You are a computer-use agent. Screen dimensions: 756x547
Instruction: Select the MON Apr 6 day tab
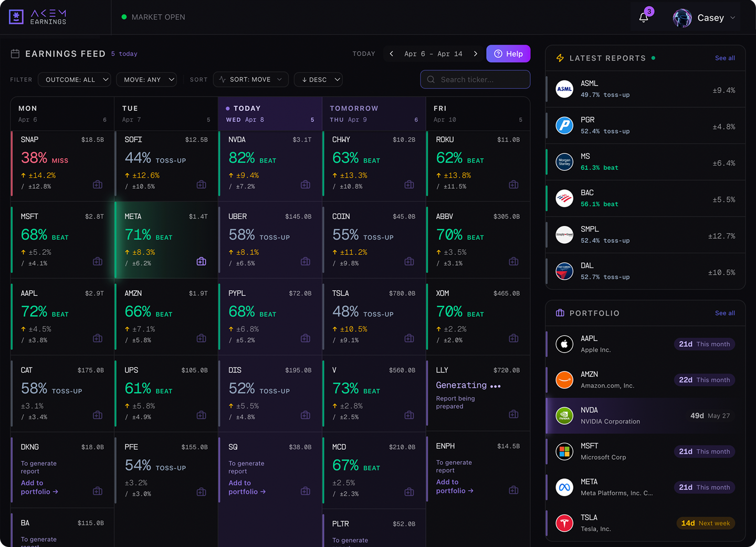click(x=62, y=113)
